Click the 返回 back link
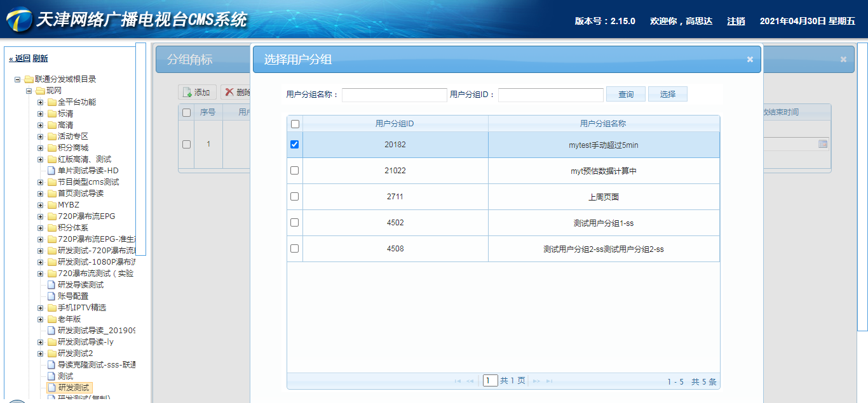This screenshot has width=868, height=403. (x=20, y=58)
